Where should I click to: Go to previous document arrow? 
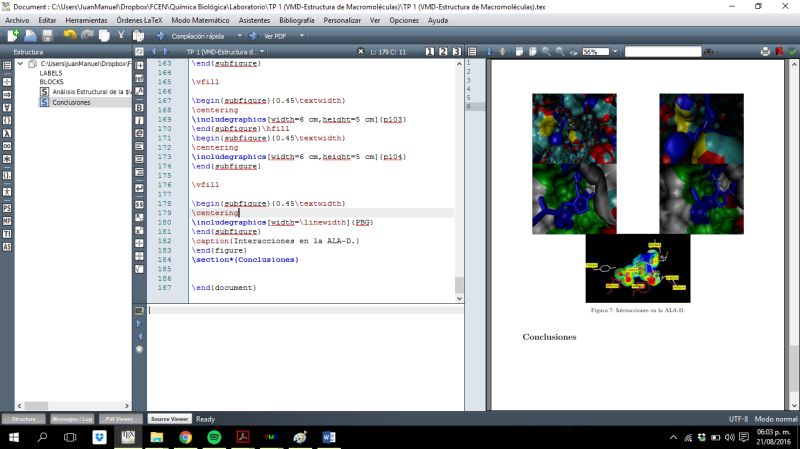point(154,52)
